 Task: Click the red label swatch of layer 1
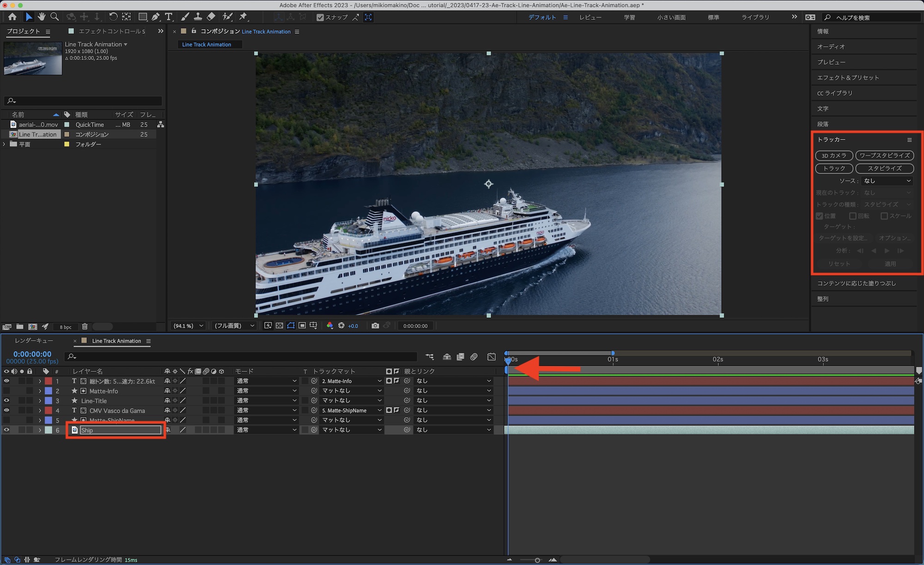(x=49, y=381)
